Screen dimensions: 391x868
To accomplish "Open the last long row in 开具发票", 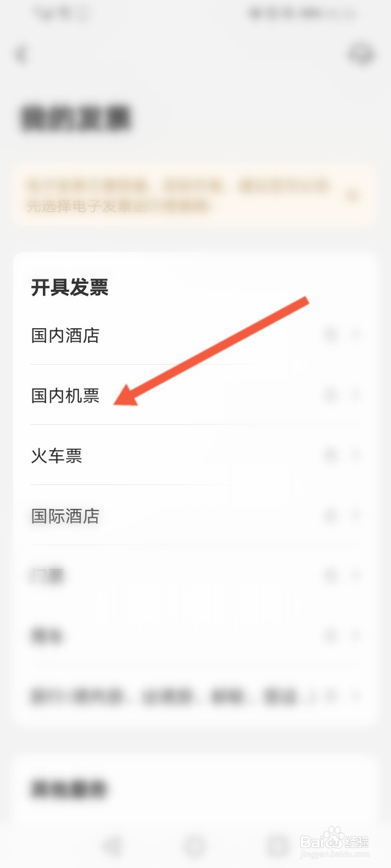I will click(x=195, y=696).
